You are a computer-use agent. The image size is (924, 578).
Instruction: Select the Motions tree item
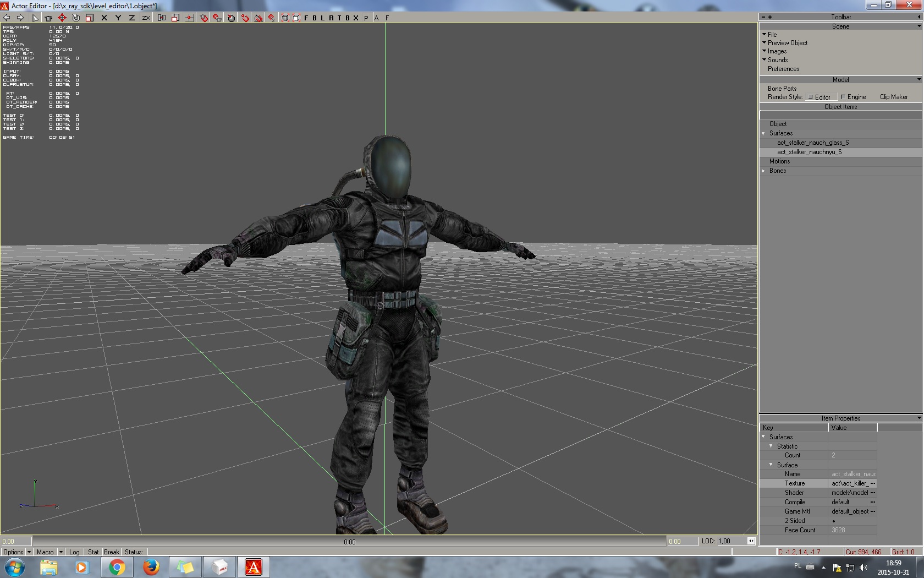coord(779,161)
